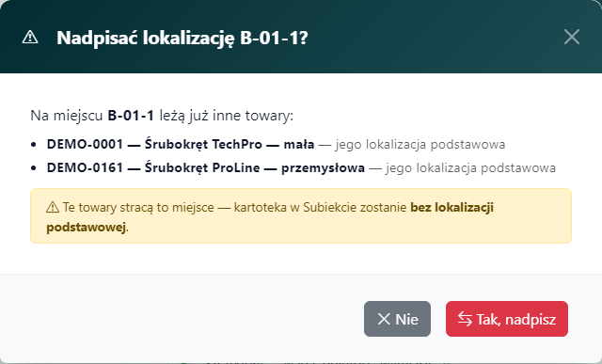
Task: Click the word przemysłowa in second item
Action: tap(323, 168)
